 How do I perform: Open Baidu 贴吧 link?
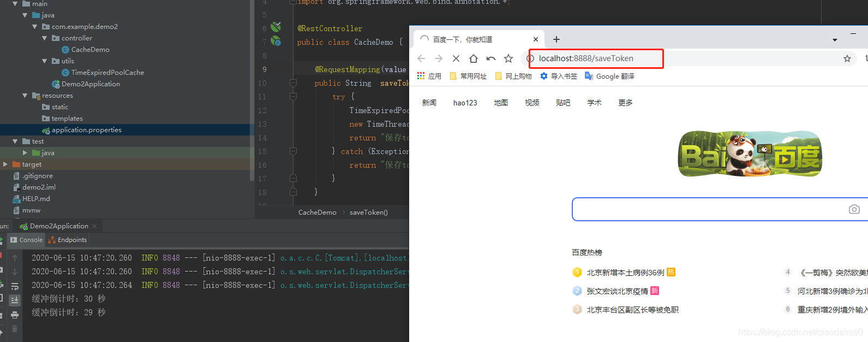point(563,103)
